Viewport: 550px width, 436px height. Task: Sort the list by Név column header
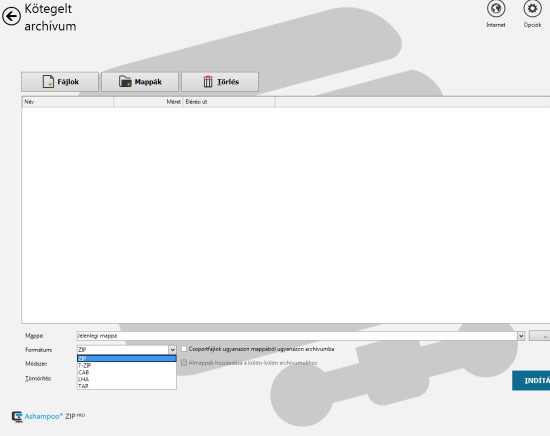[x=68, y=102]
